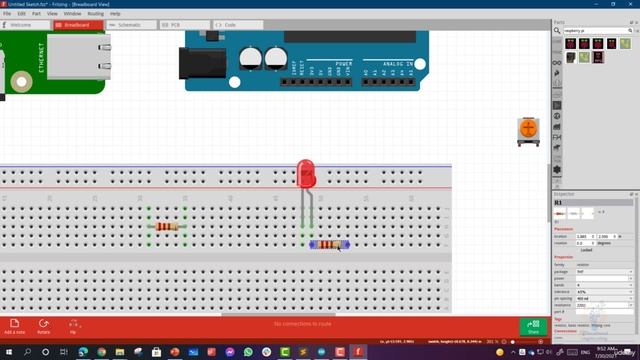The height and width of the screenshot is (360, 640).
Task: Open the Fritzing Fab parts bin icon
Action: pos(557,138)
